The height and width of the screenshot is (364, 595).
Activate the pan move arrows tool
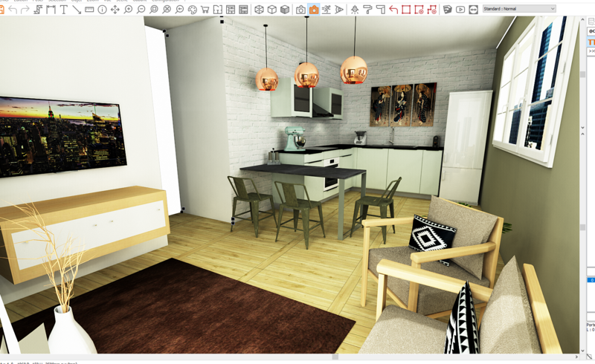point(115,10)
